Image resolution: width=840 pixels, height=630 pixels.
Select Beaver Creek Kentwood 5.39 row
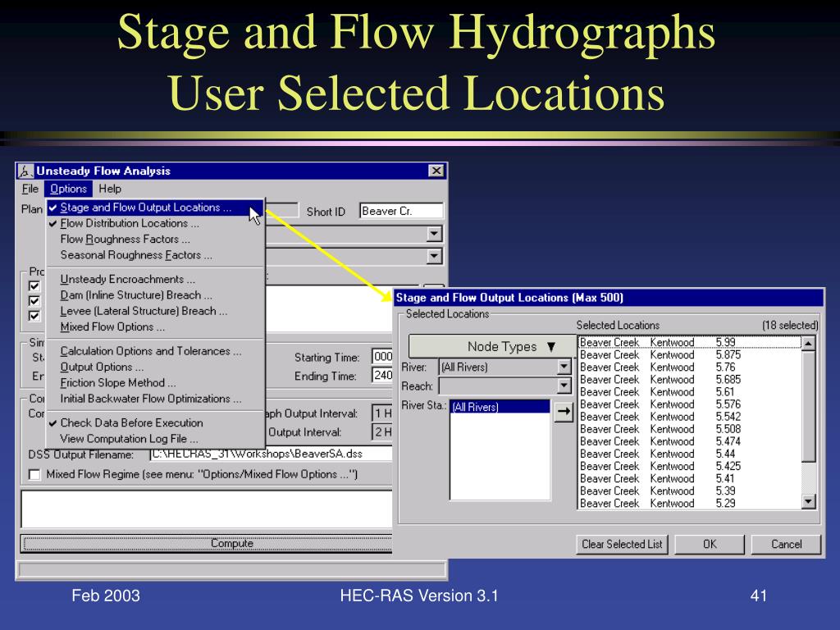pos(690,491)
